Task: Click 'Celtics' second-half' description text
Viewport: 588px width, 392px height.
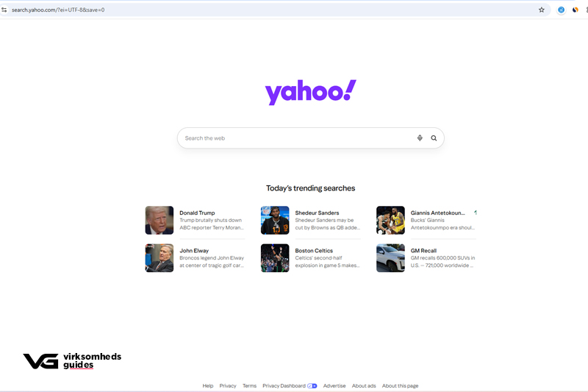Action: [x=318, y=258]
